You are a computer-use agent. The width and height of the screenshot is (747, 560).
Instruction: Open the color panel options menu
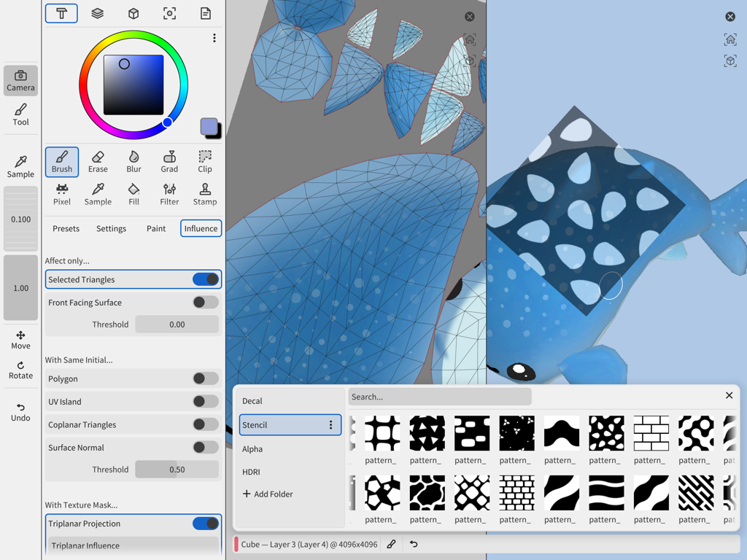[214, 38]
